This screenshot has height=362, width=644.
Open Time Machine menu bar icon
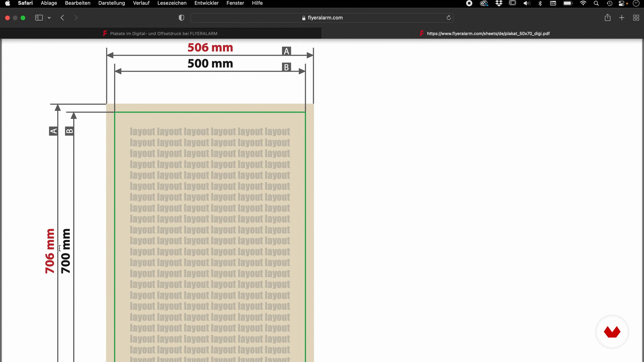[x=609, y=3]
